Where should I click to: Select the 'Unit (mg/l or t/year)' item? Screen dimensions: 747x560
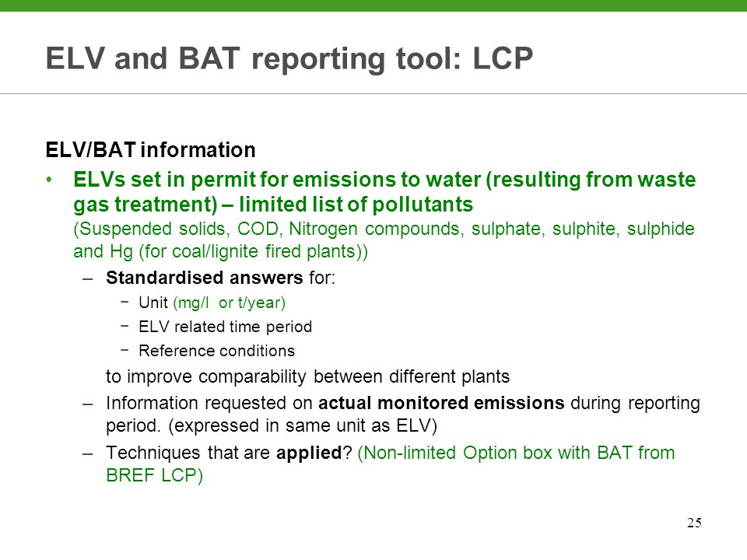coord(212,303)
